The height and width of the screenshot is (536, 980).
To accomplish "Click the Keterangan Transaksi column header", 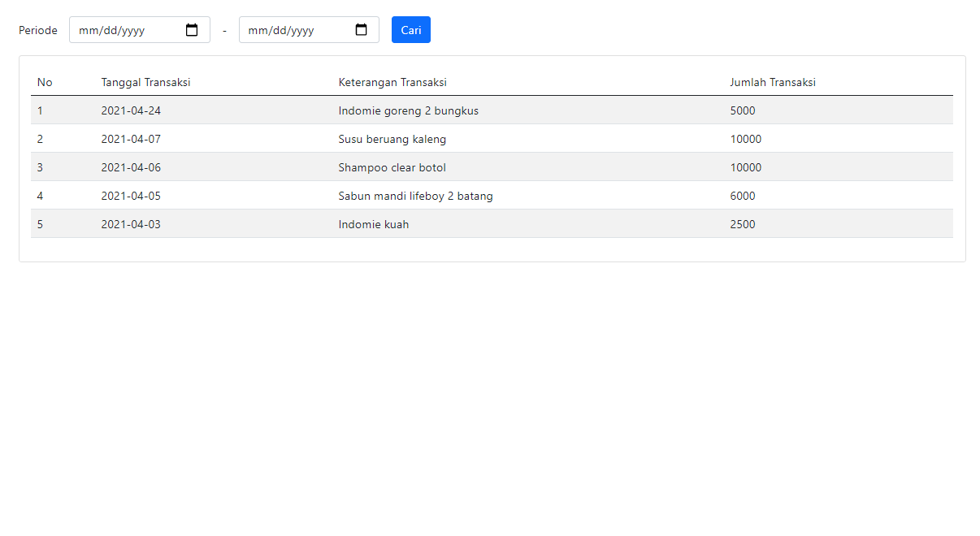I will 392,82.
